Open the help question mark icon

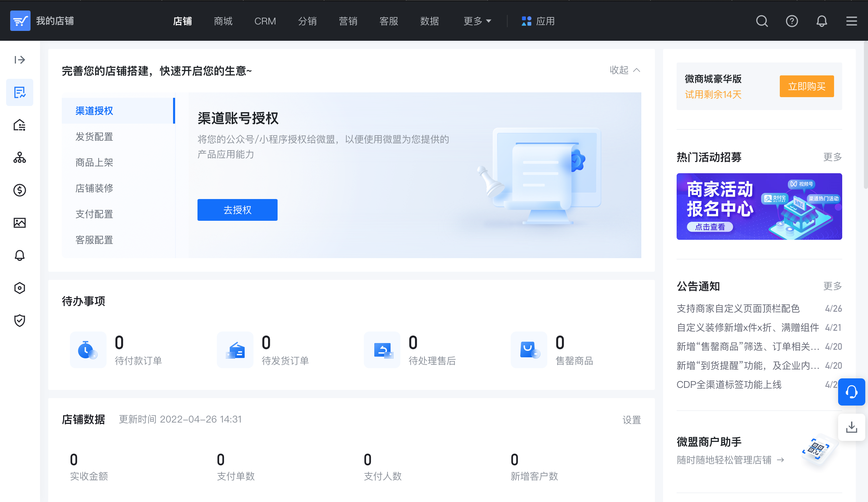[x=792, y=21]
